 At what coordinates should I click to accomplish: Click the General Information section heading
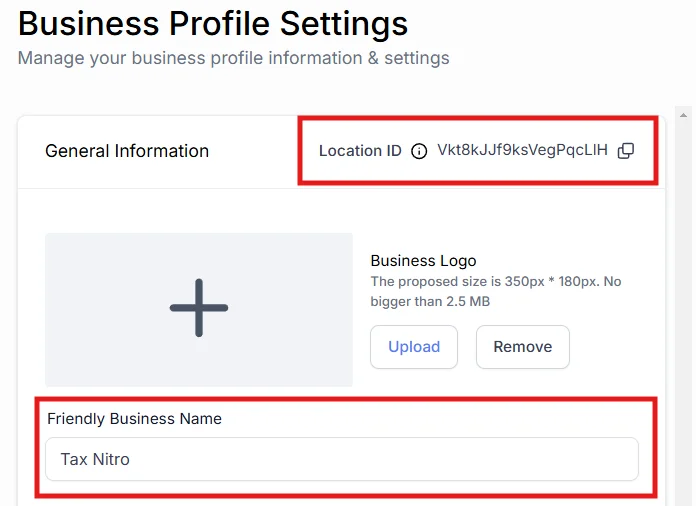point(127,151)
